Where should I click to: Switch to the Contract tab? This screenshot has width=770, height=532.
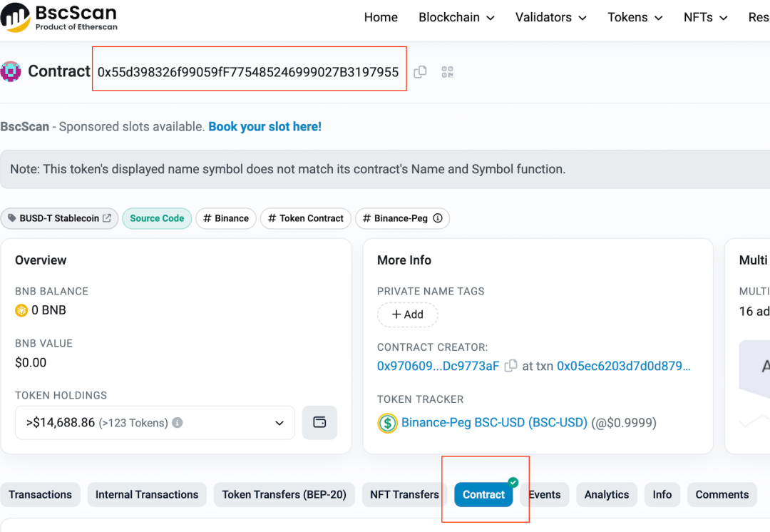pyautogui.click(x=483, y=494)
